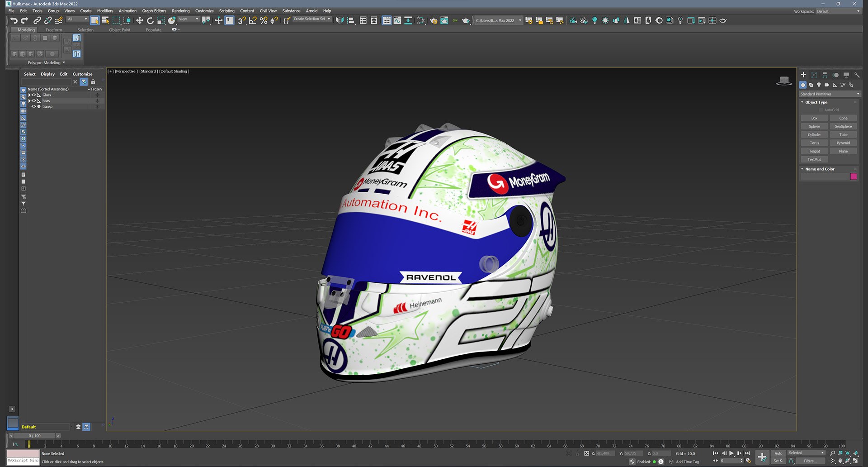Hide the transp object eye icon

(x=33, y=106)
